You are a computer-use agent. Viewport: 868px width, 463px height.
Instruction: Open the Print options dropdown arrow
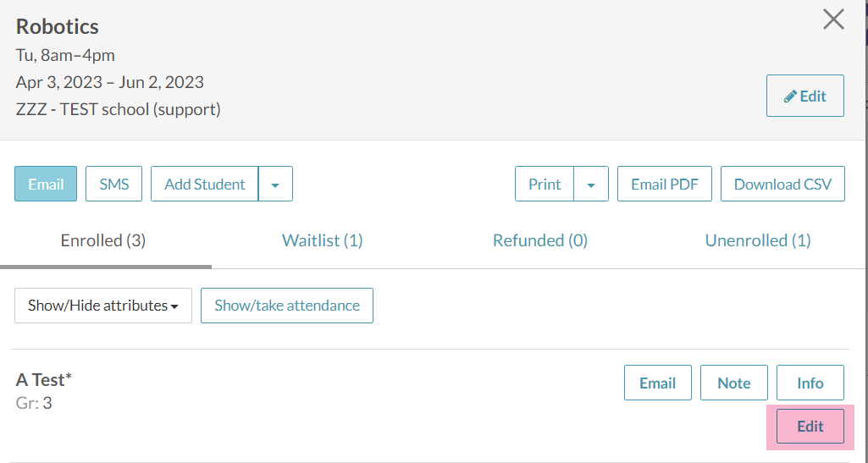[x=591, y=184]
